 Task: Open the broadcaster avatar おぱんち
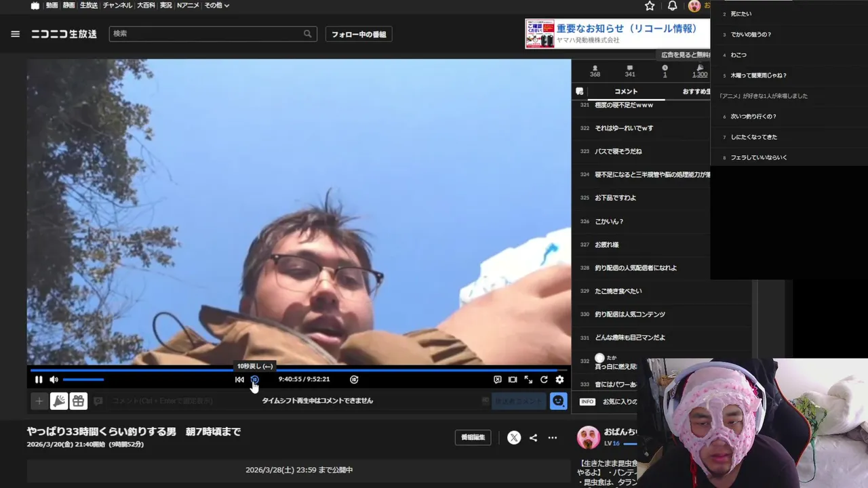588,437
